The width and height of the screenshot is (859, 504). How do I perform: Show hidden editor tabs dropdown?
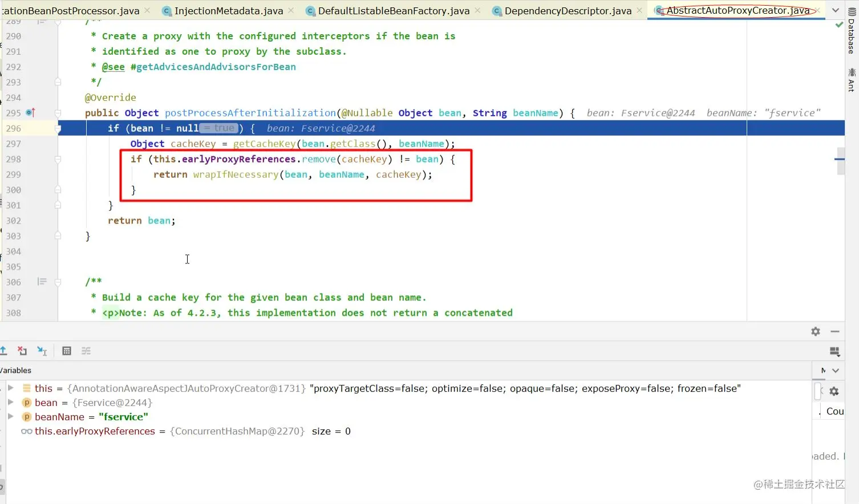(836, 10)
